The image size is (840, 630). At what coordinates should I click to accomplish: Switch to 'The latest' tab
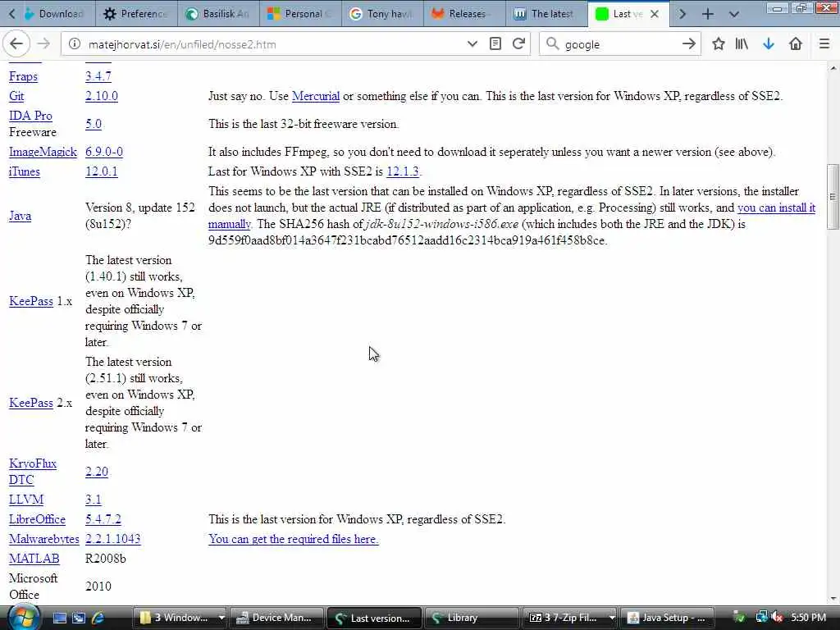pos(546,14)
